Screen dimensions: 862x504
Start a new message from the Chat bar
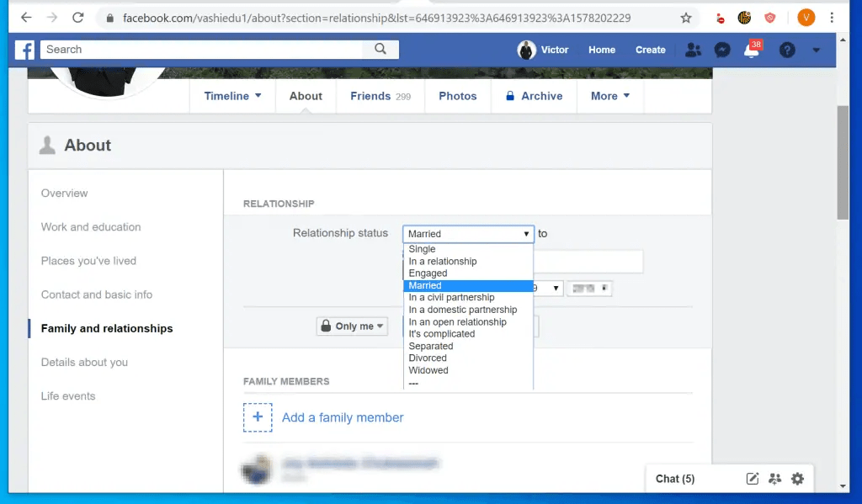753,478
